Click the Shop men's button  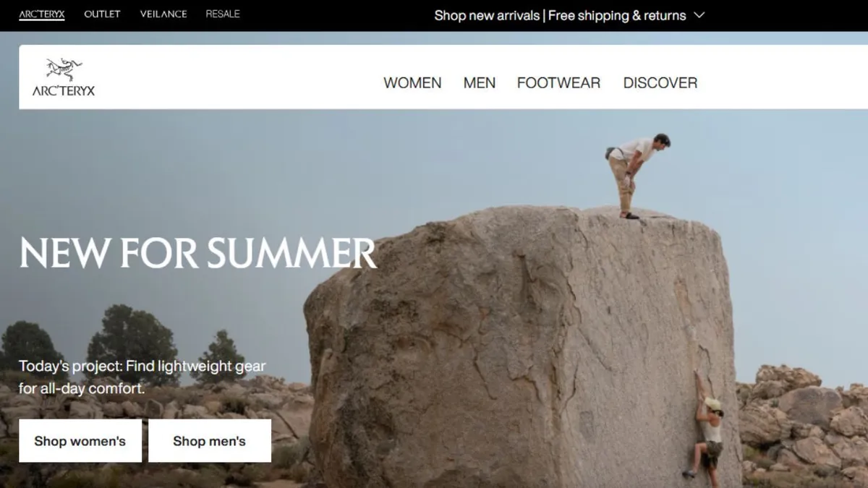(x=210, y=441)
